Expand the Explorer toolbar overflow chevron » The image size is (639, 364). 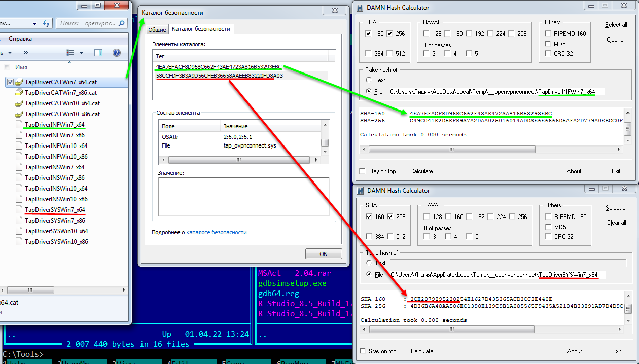point(25,53)
